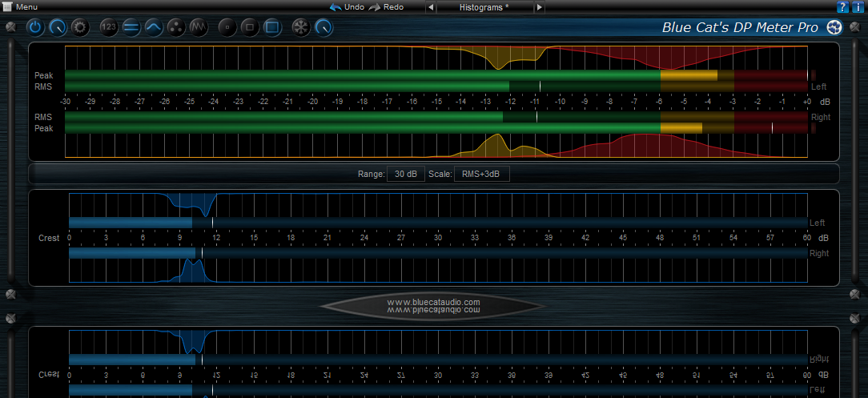Click the snowflake freeze icon
This screenshot has width=868, height=398.
click(301, 27)
